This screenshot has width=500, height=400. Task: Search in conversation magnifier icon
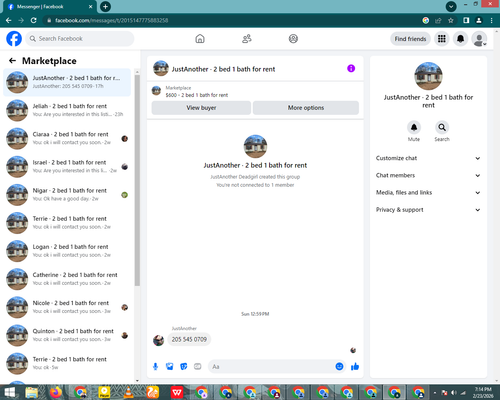(442, 127)
